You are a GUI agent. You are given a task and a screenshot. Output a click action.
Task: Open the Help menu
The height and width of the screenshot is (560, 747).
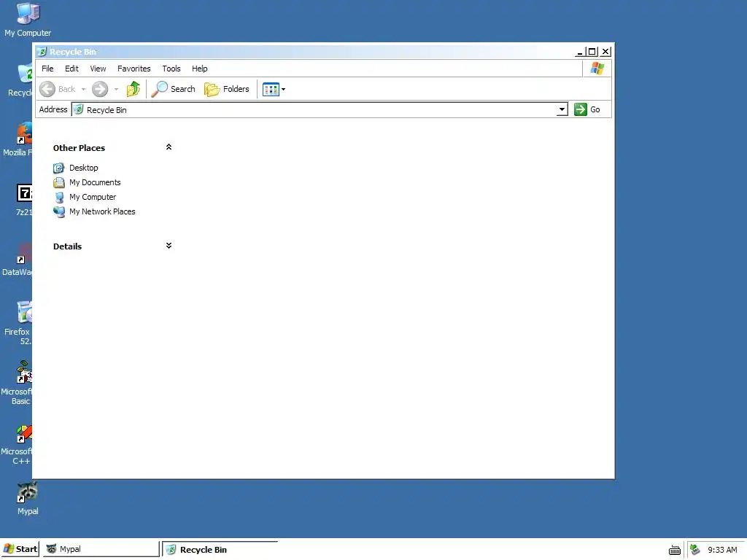coord(200,69)
